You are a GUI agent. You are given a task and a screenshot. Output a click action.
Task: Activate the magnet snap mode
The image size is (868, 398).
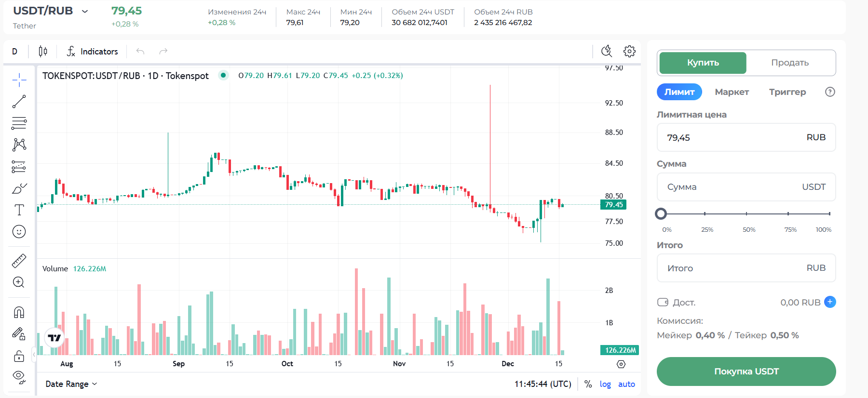click(19, 312)
